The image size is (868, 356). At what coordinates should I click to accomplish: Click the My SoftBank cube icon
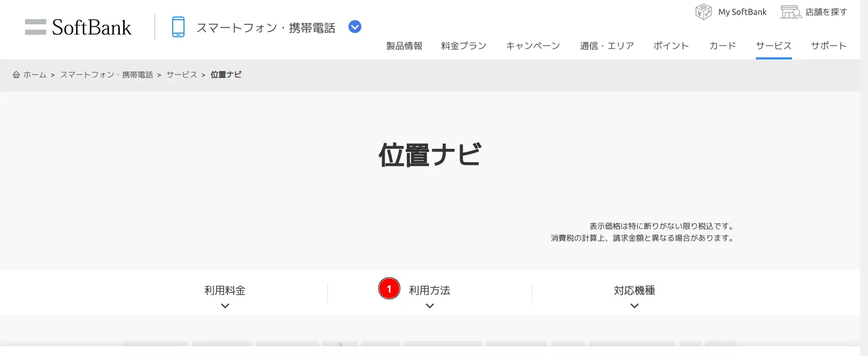click(x=704, y=12)
